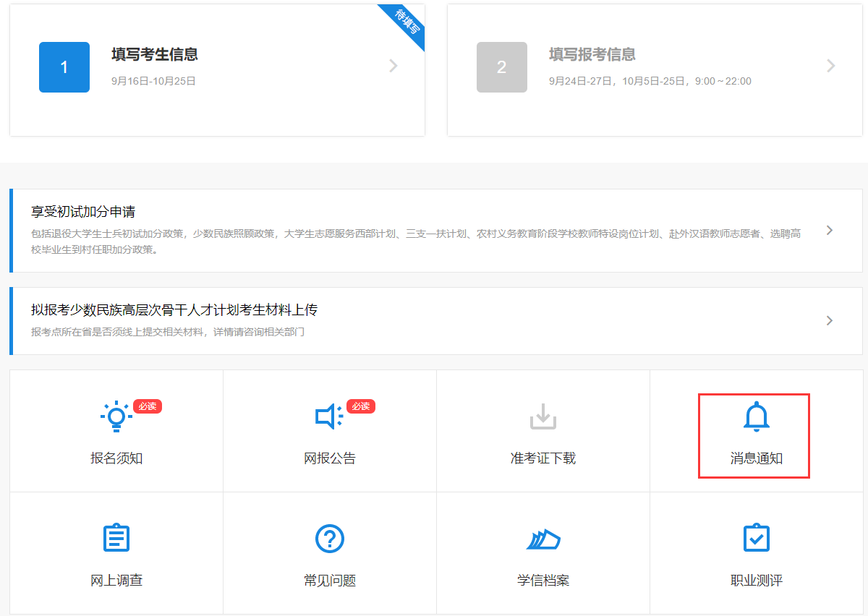The width and height of the screenshot is (868, 616).
Task: Open the question mark icon for 常见问题
Action: click(329, 538)
